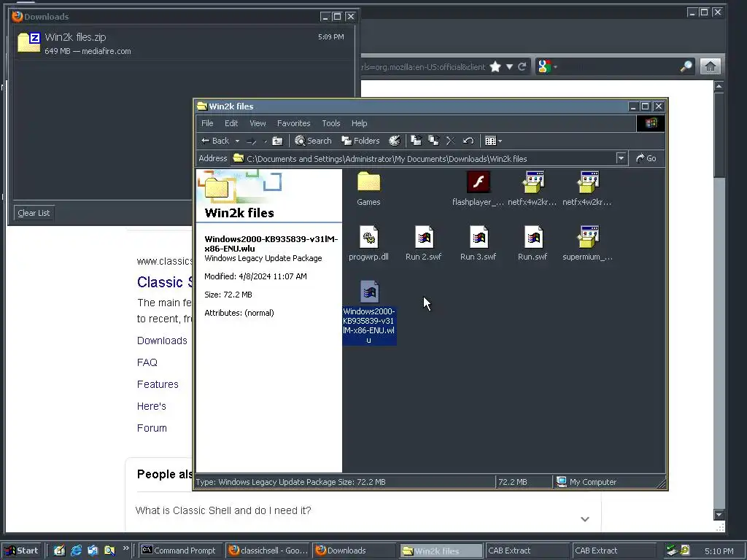Select the Run 3.swf file
The height and width of the screenshot is (560, 747).
(x=479, y=244)
